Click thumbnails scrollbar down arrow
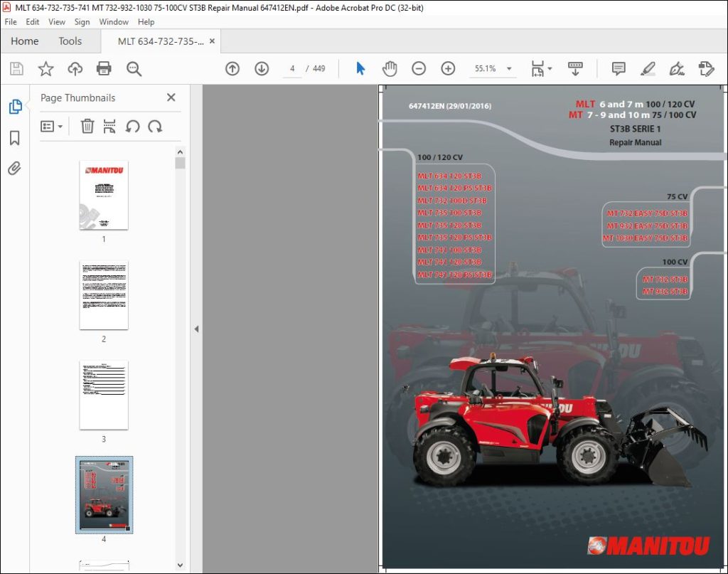Viewport: 728px width, 574px height. pos(180,565)
